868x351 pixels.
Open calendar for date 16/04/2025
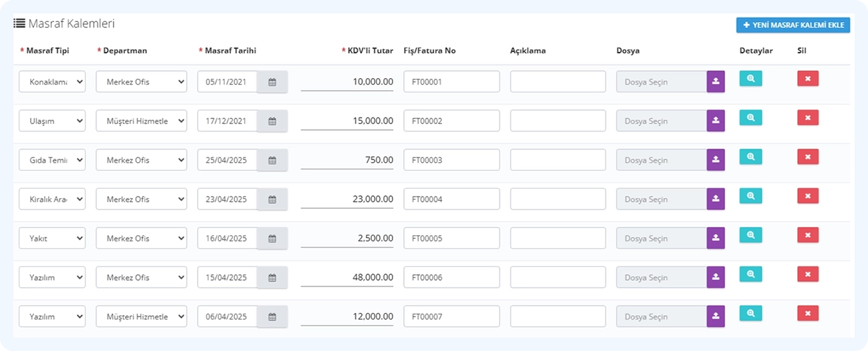pos(272,238)
